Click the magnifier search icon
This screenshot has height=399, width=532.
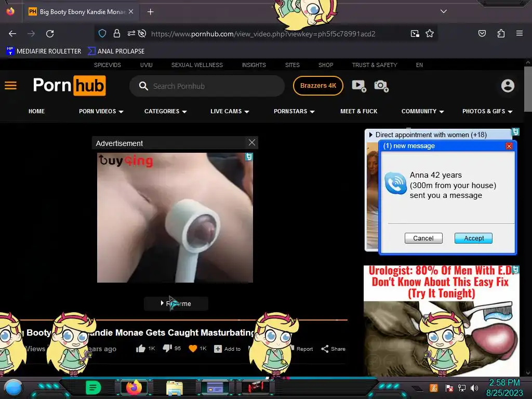[143, 86]
